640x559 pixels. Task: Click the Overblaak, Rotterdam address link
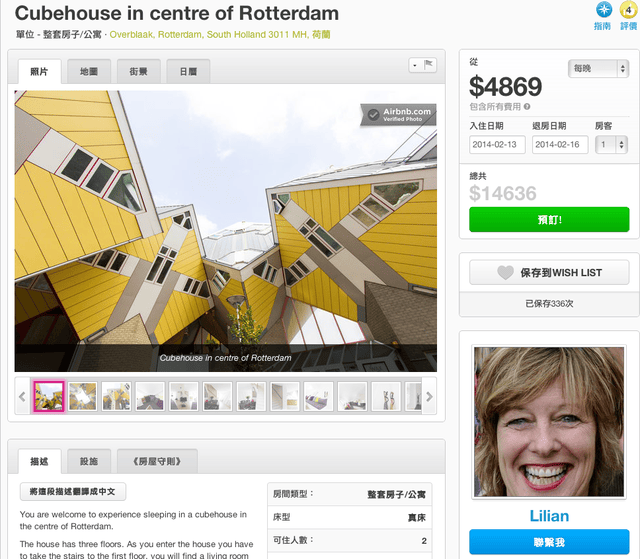point(220,35)
